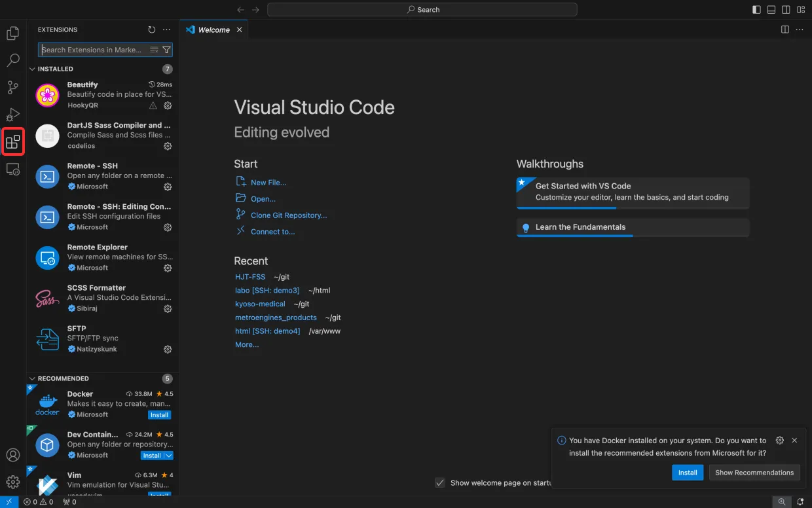Open recent html [SSH: demo4]

pos(267,331)
